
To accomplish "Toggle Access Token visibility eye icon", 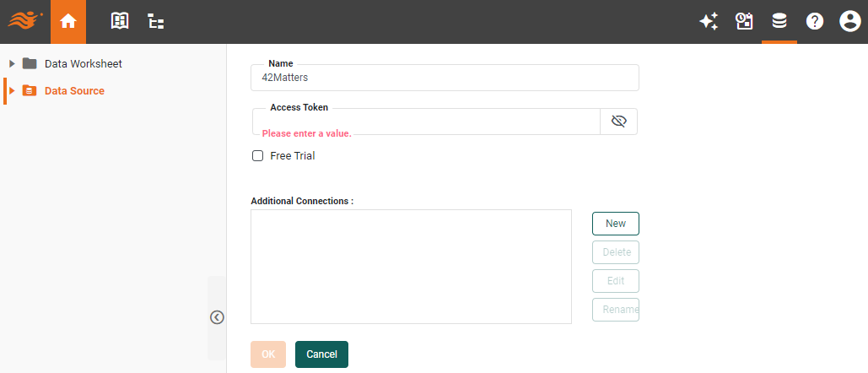I will coord(618,122).
